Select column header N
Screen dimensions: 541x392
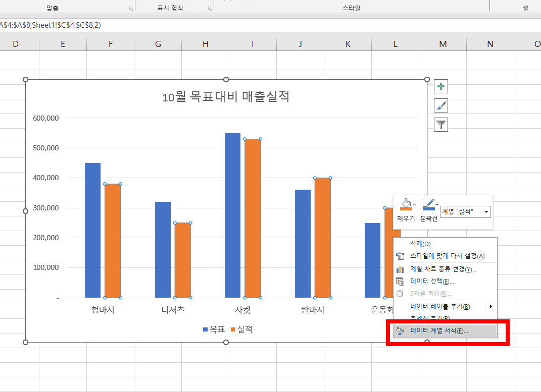click(x=490, y=44)
